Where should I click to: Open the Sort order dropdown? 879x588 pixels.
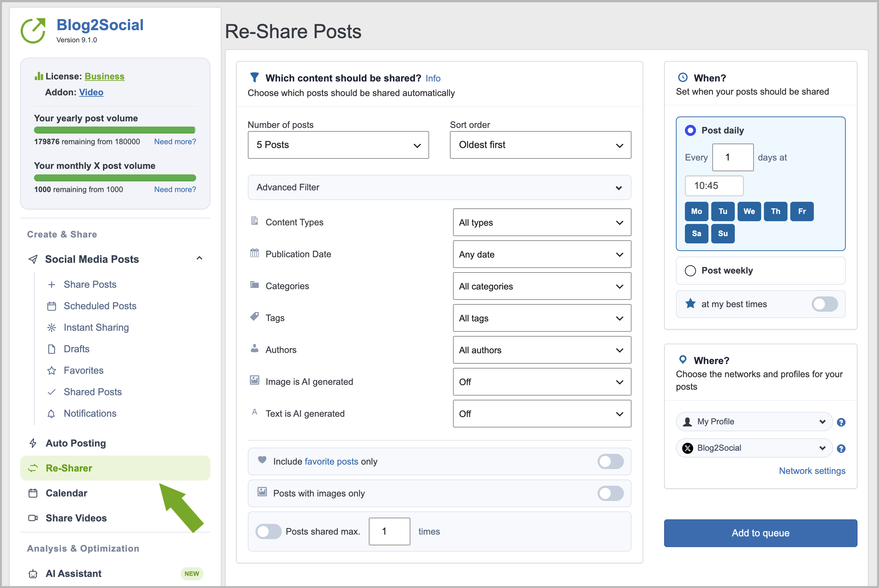[x=540, y=145]
